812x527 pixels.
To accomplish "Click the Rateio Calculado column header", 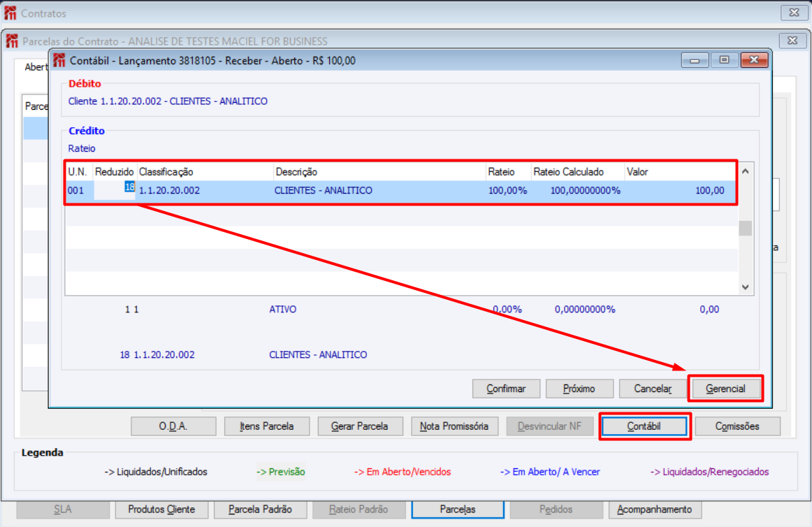I will 577,172.
